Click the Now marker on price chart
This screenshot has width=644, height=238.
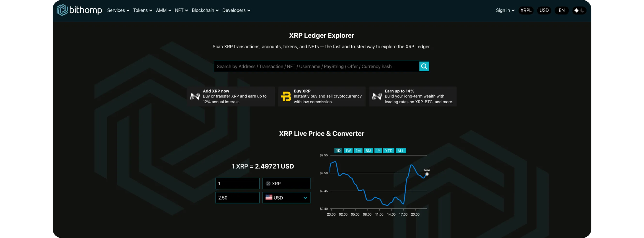(427, 174)
